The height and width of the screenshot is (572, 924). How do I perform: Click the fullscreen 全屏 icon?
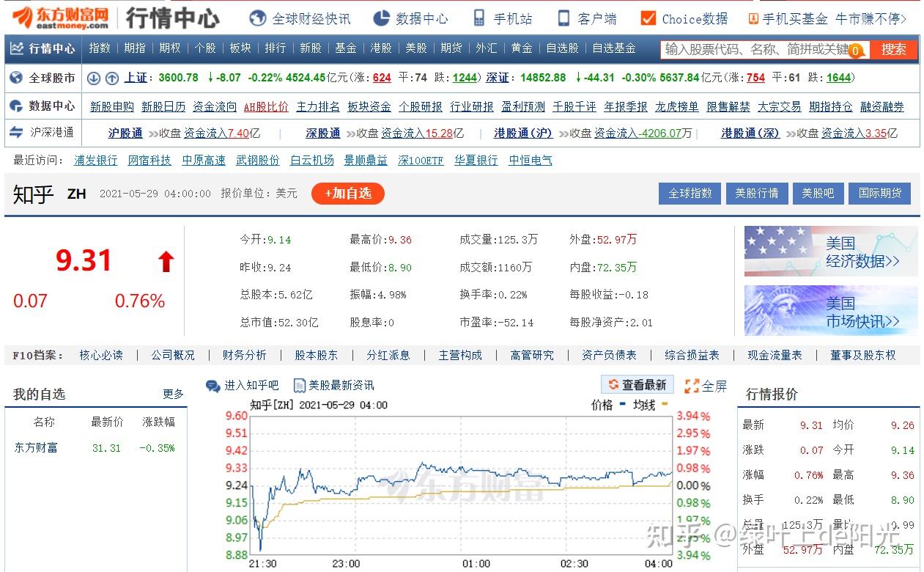[692, 386]
